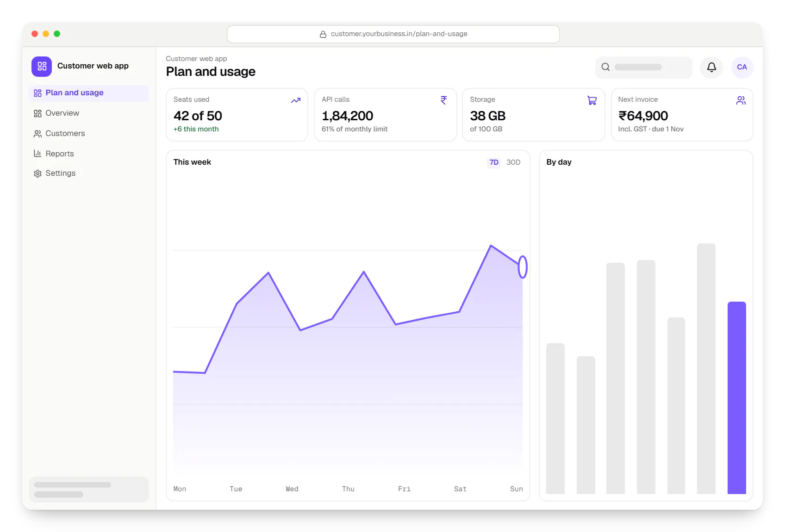Image resolution: width=785 pixels, height=532 pixels.
Task: Click the shortest gray bar in By day chart
Action: [x=586, y=425]
